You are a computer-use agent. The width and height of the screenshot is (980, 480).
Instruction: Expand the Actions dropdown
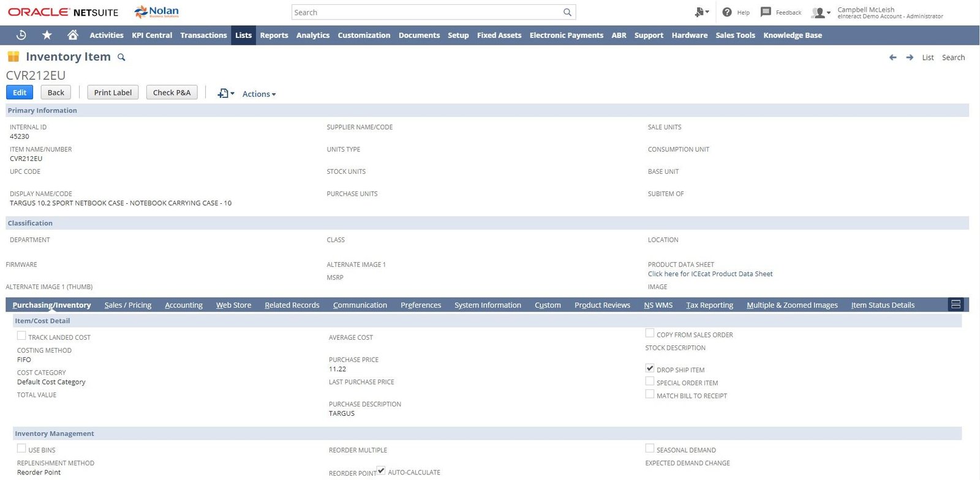(259, 94)
